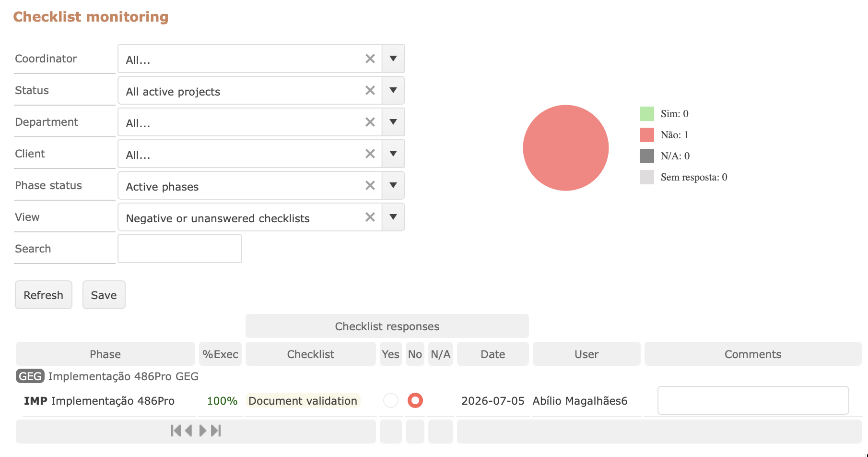The height and width of the screenshot is (457, 868).
Task: Click the 'Não: 1' legend label
Action: pos(674,135)
